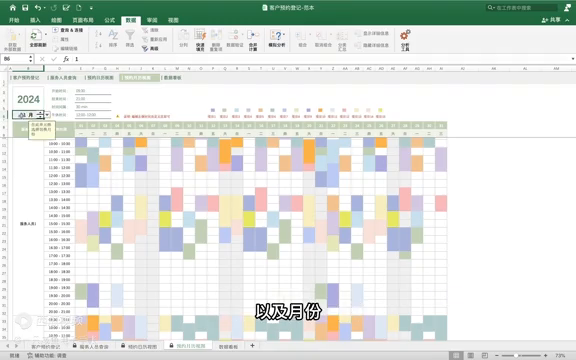Sort descending with the Z-A icon
The width and height of the screenshot is (576, 360).
coord(98,45)
